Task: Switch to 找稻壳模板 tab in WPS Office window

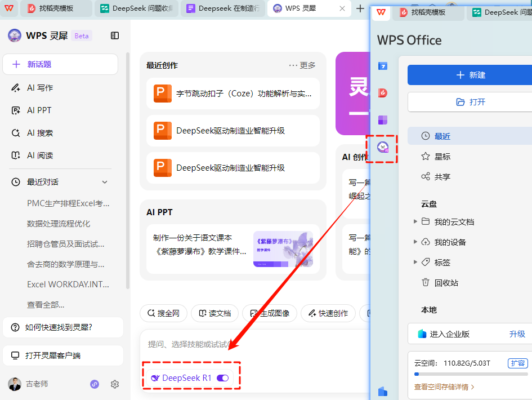Action: point(428,12)
